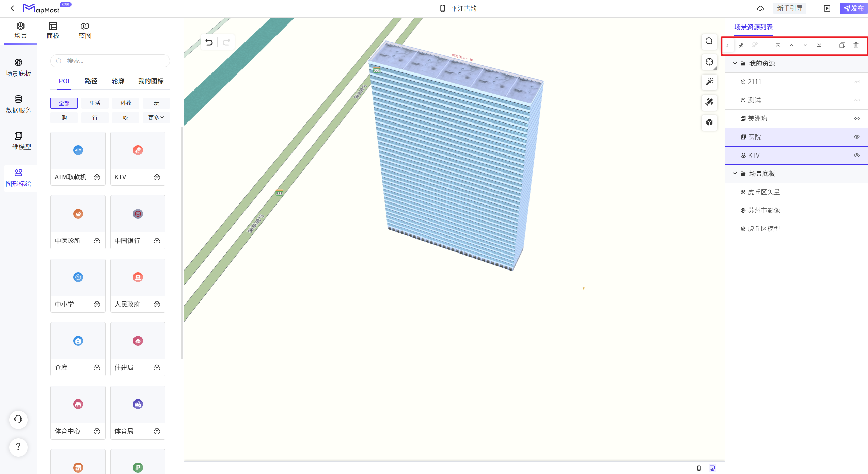Switch to the 场景 tab
This screenshot has width=868, height=474.
coord(20,31)
